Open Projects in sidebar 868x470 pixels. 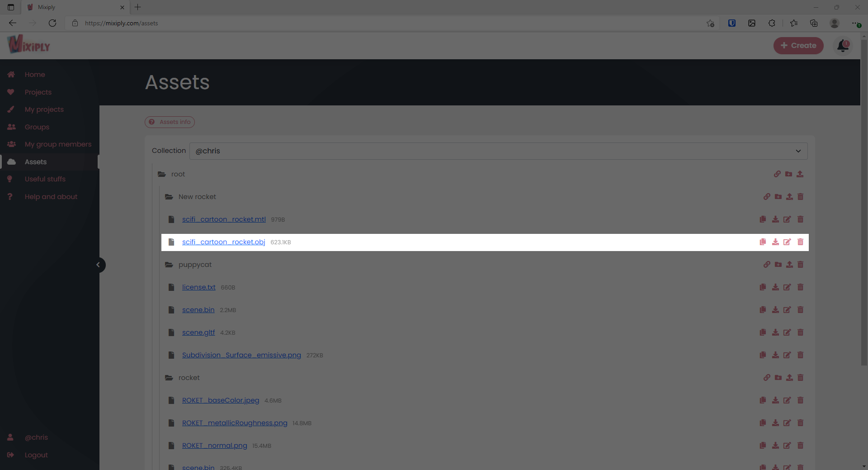click(x=38, y=92)
